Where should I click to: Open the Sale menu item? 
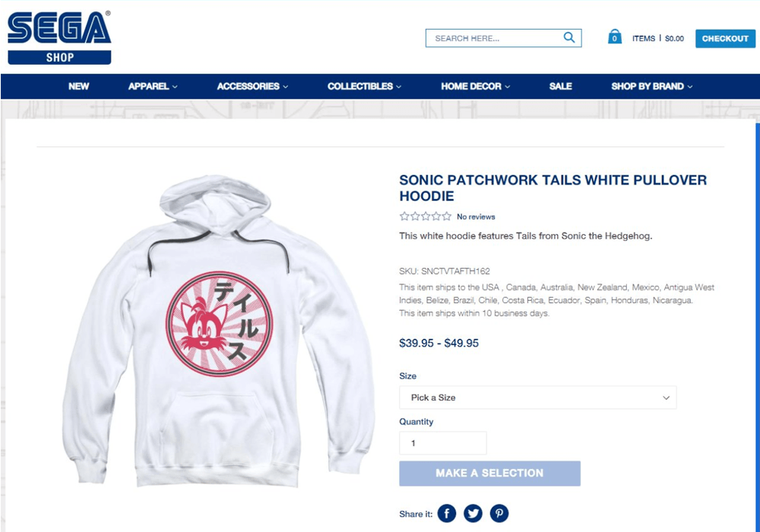pos(560,87)
